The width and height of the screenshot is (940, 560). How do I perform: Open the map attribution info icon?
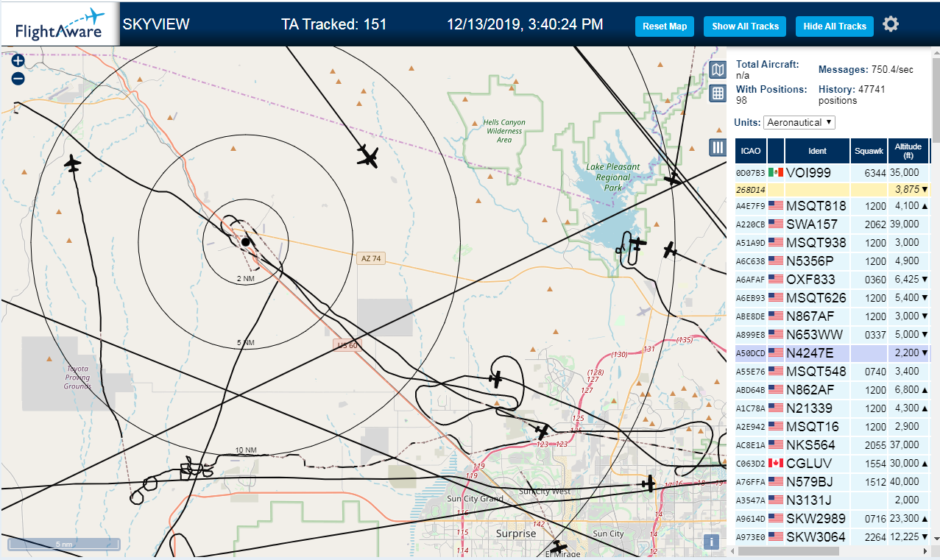(711, 542)
